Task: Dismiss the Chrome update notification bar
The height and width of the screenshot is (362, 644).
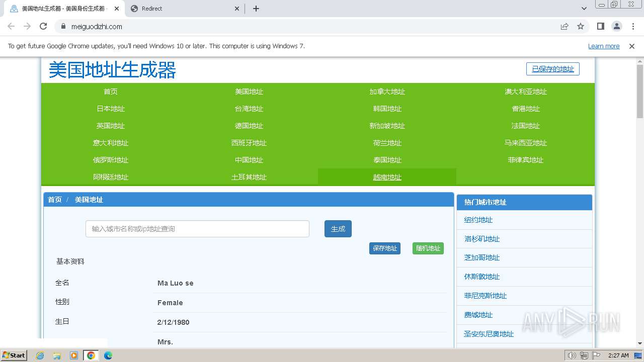Action: (x=632, y=46)
